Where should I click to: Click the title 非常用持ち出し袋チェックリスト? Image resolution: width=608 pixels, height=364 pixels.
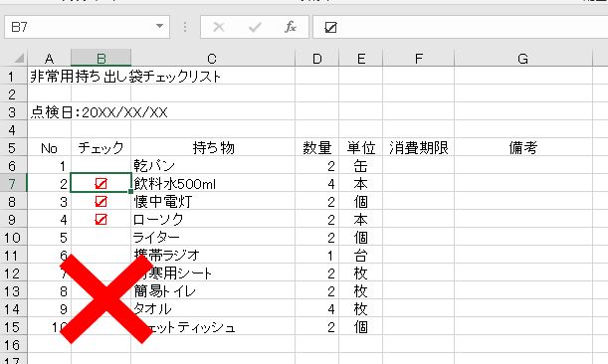click(125, 77)
